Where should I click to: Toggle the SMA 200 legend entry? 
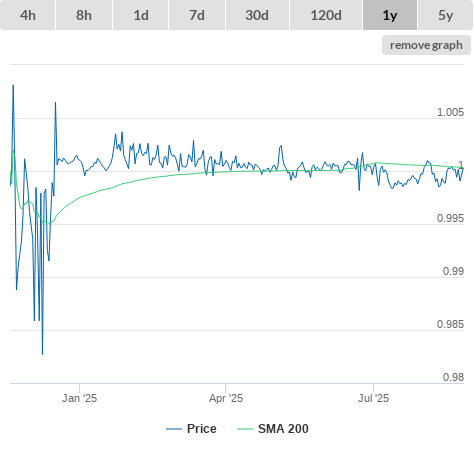(273, 429)
